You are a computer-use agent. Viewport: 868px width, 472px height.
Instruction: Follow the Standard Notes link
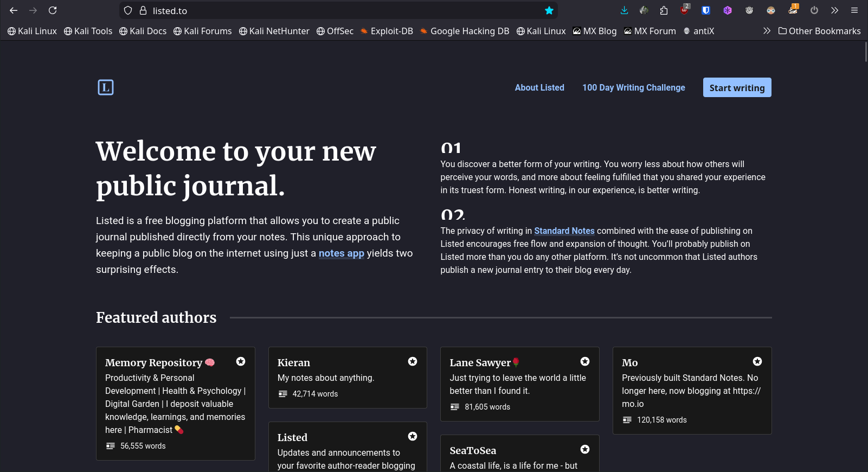(x=564, y=231)
